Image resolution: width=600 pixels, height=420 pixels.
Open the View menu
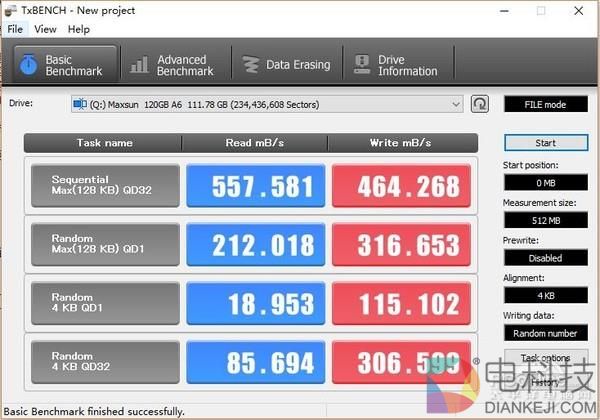coord(45,29)
